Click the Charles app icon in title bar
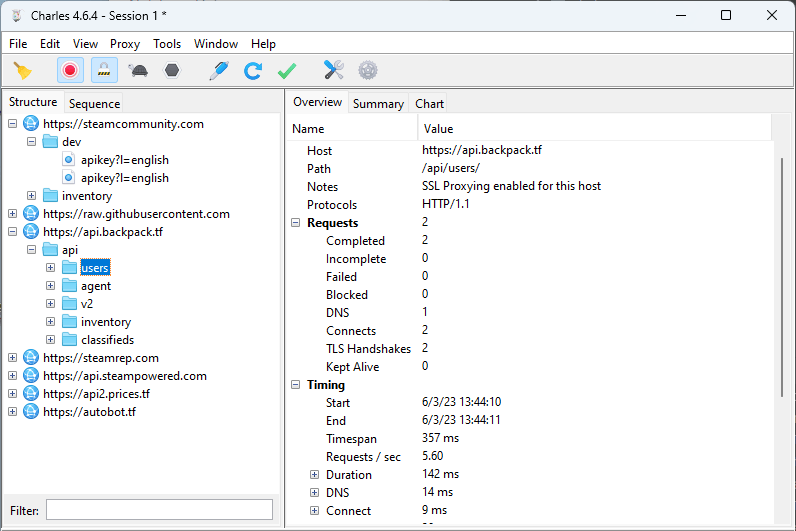This screenshot has width=796, height=531. tap(17, 16)
